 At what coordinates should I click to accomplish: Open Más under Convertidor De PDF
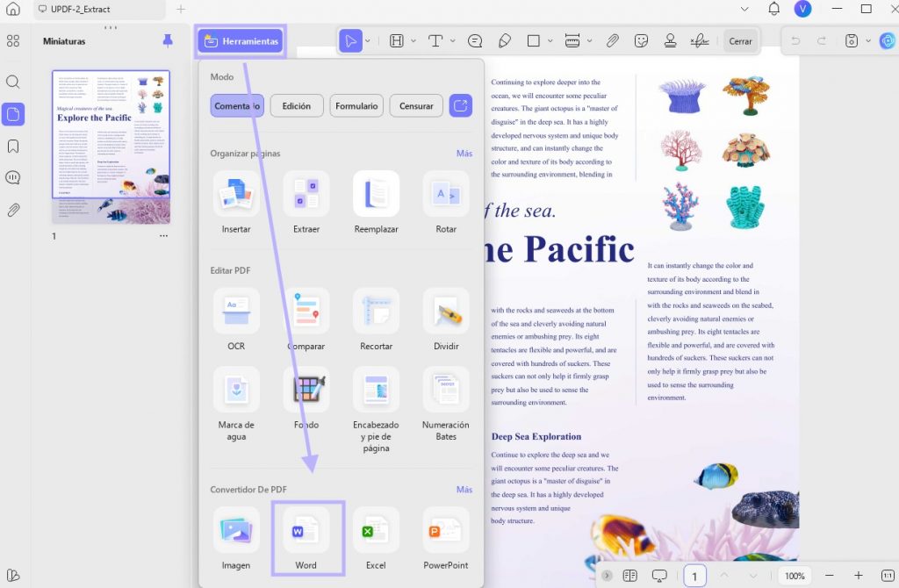click(x=464, y=490)
